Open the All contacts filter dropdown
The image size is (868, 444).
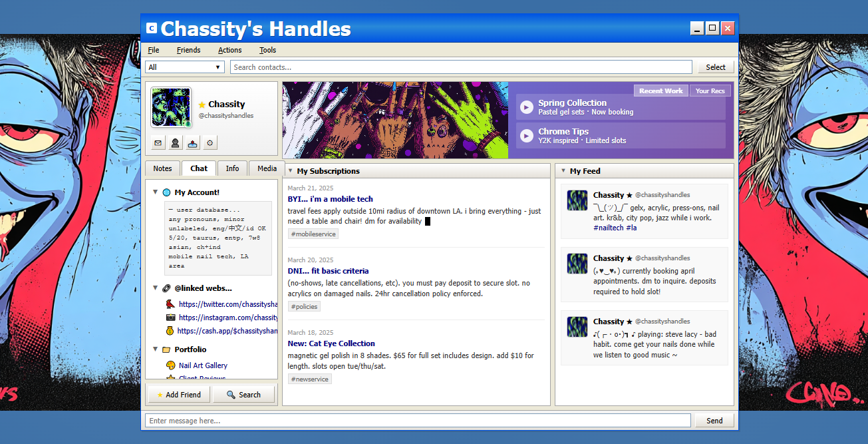185,67
